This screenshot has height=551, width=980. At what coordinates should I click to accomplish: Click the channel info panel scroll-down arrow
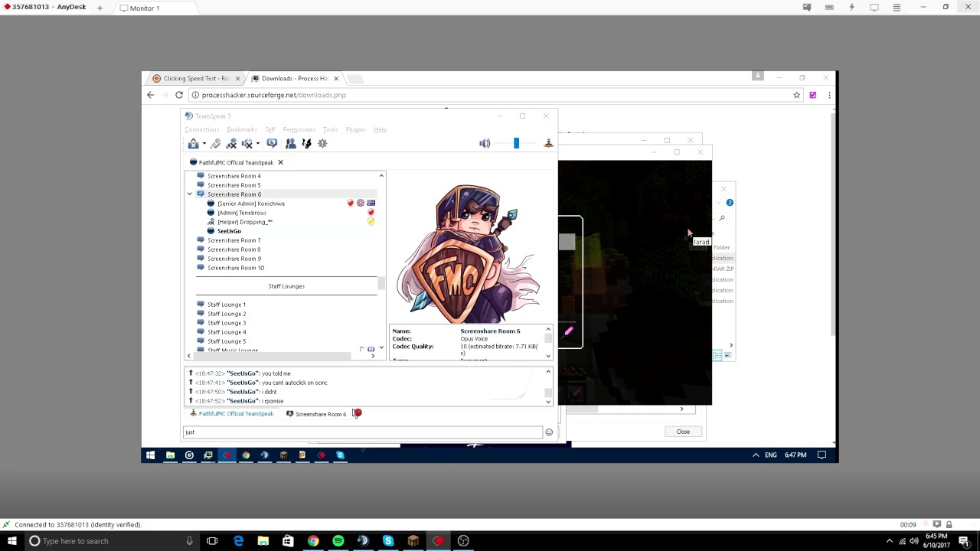pyautogui.click(x=548, y=356)
